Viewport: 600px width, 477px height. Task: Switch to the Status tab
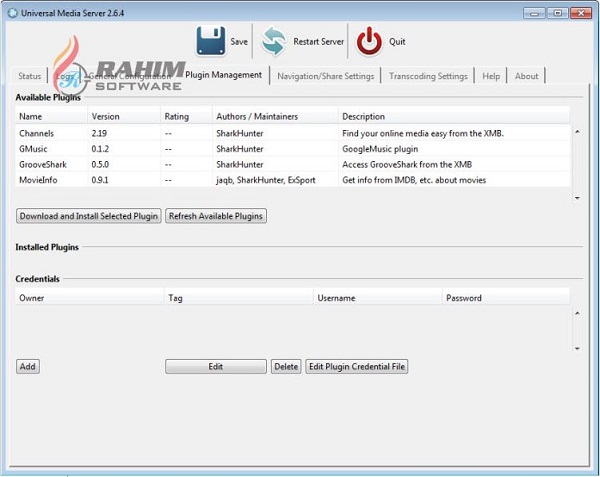coord(29,76)
